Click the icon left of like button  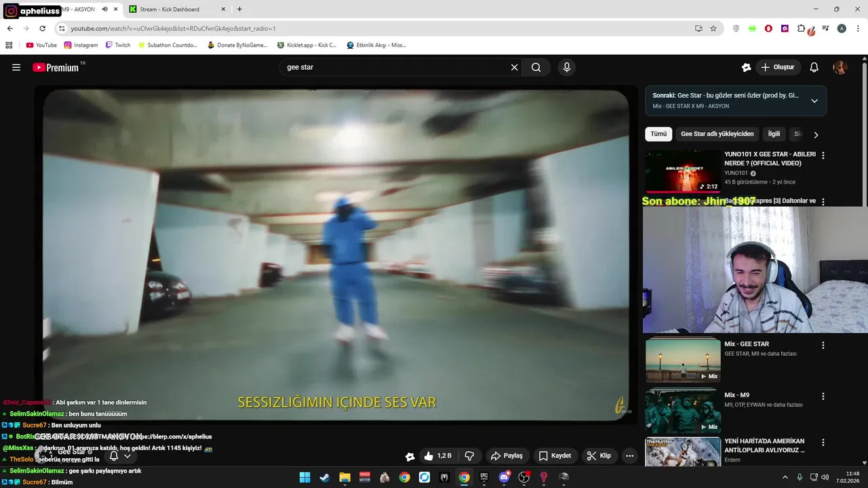[x=410, y=456]
